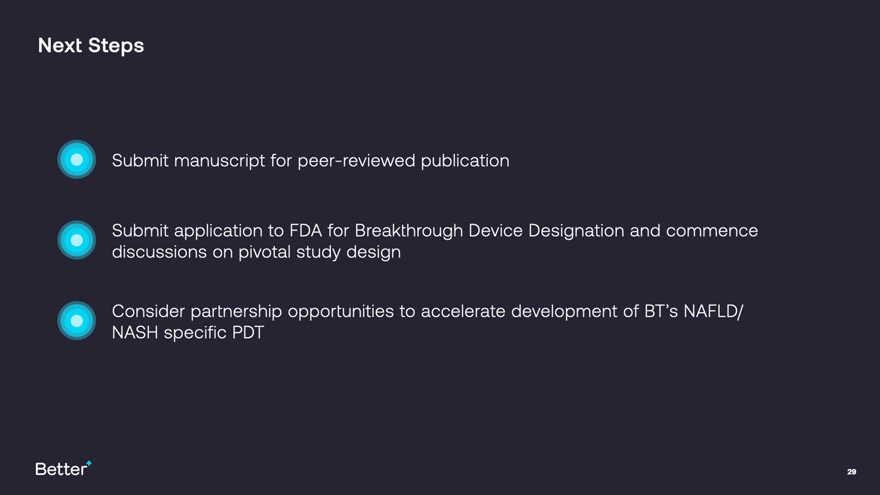
Task: Click the line 'discussions on pivotal study design'
Action: pyautogui.click(x=256, y=252)
